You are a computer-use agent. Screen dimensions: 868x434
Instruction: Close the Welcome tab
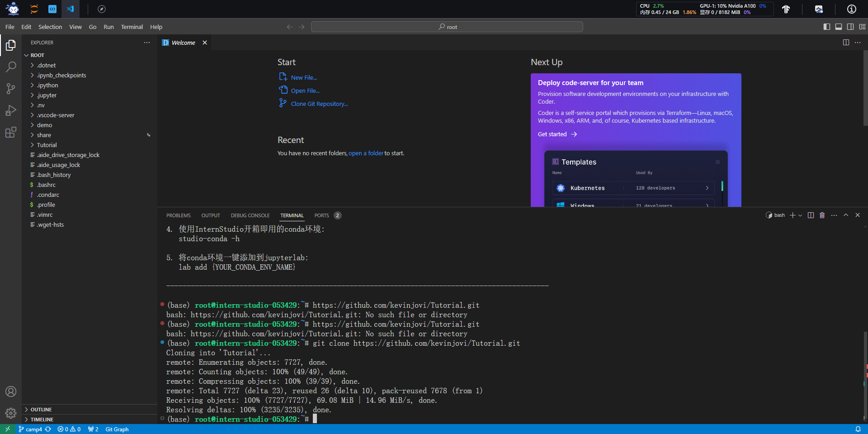pos(205,43)
